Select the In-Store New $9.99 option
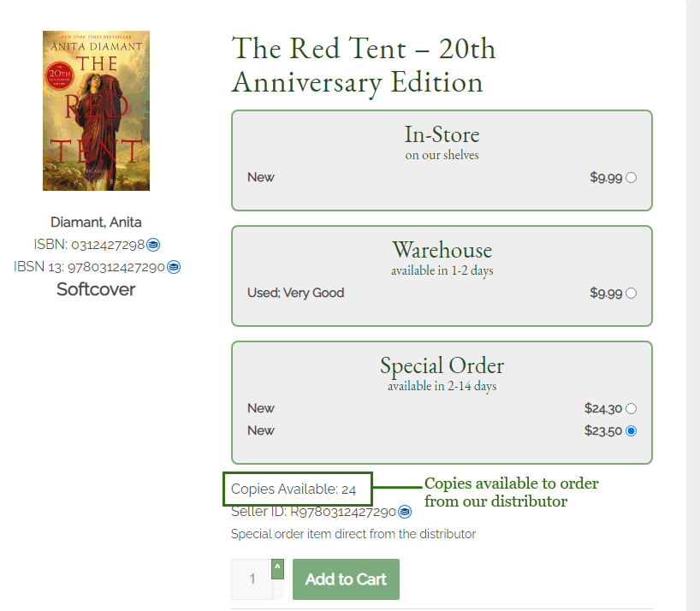Image resolution: width=700 pixels, height=611 pixels. (x=631, y=178)
